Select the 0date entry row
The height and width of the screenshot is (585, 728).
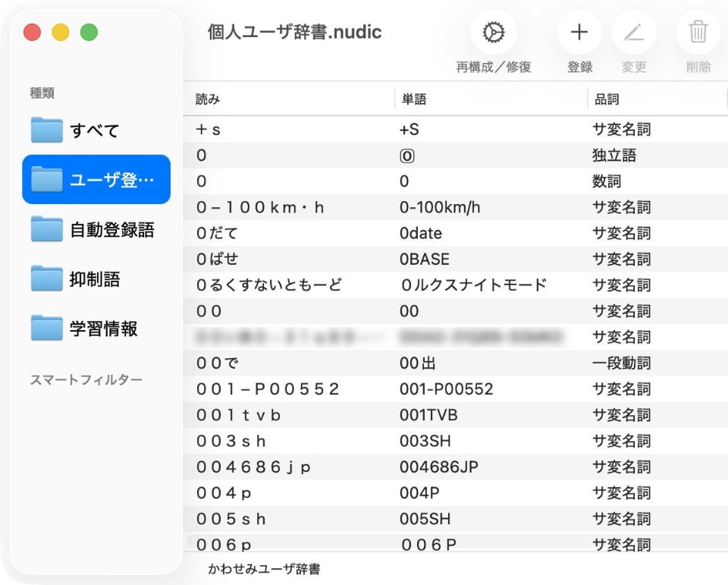tap(379, 232)
